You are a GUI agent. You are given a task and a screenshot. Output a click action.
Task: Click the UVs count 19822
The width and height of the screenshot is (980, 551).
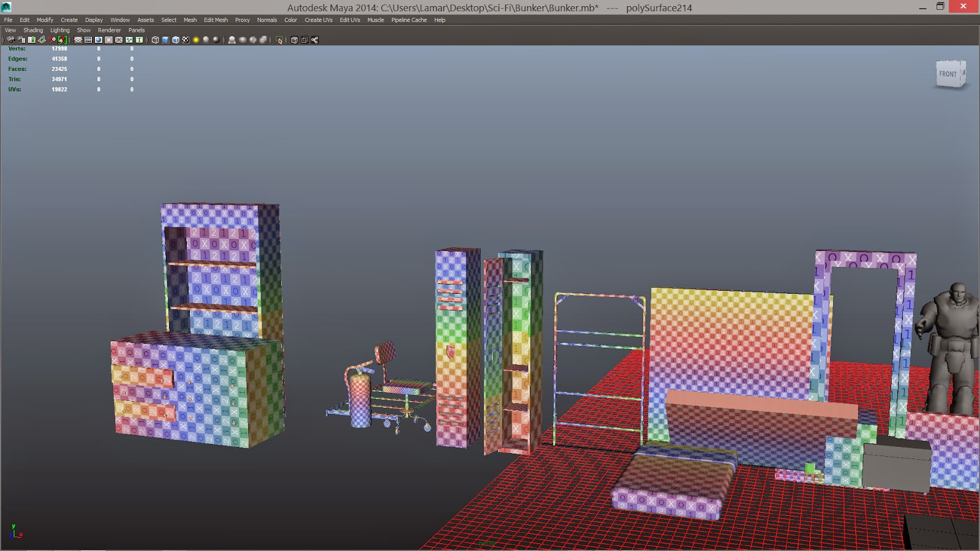tap(59, 89)
